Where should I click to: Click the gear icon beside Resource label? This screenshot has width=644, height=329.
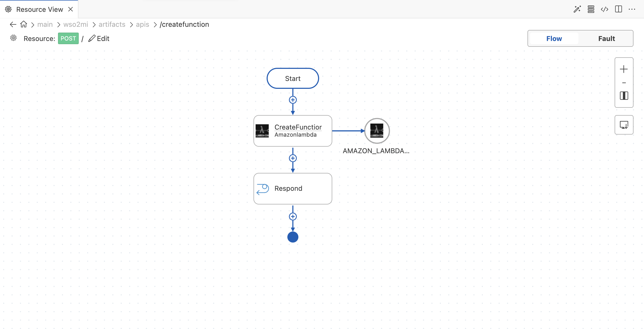13,38
